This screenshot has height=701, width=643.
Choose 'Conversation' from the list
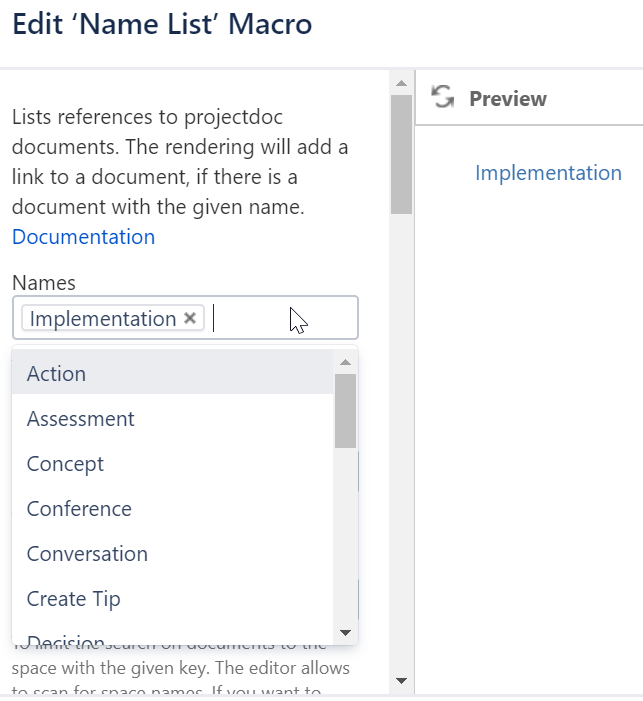point(87,553)
